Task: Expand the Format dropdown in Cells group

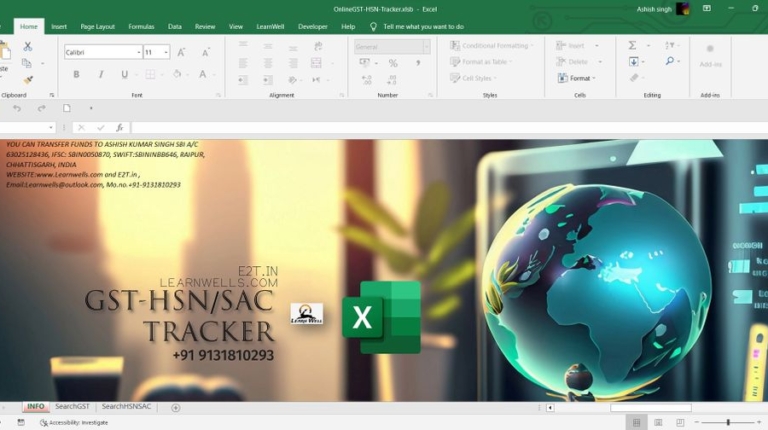Action: pyautogui.click(x=581, y=78)
